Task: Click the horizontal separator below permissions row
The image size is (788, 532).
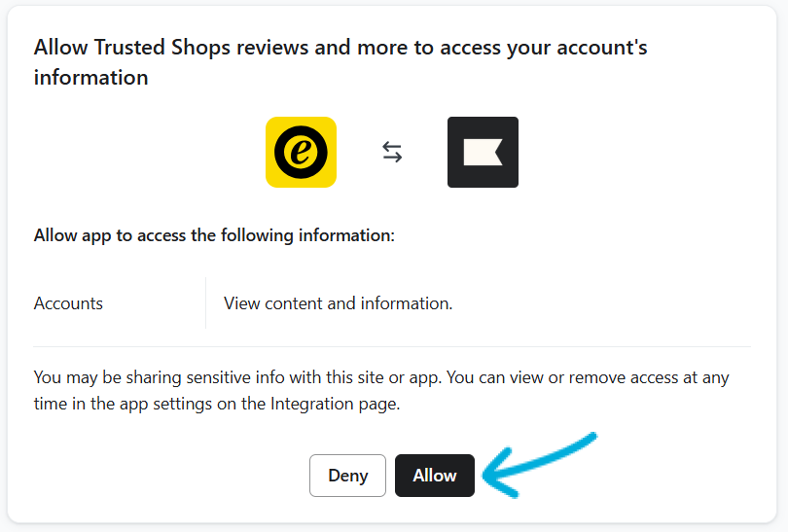Action: (x=391, y=346)
